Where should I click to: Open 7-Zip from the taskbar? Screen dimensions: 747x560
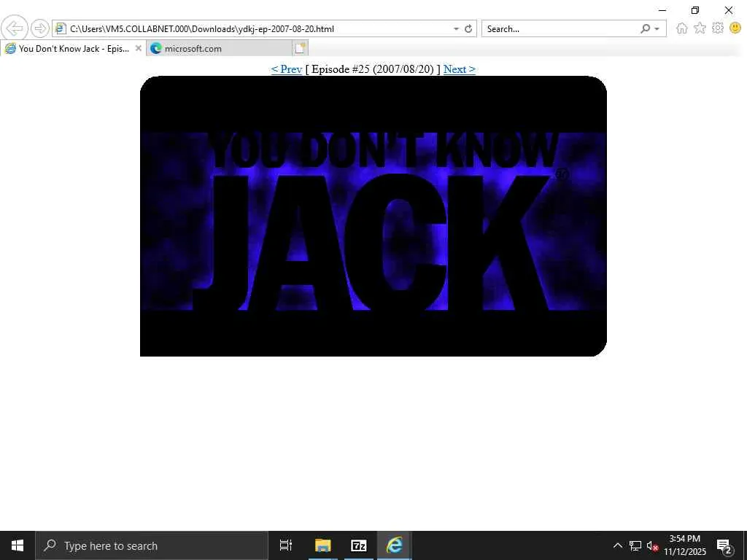[x=358, y=545]
